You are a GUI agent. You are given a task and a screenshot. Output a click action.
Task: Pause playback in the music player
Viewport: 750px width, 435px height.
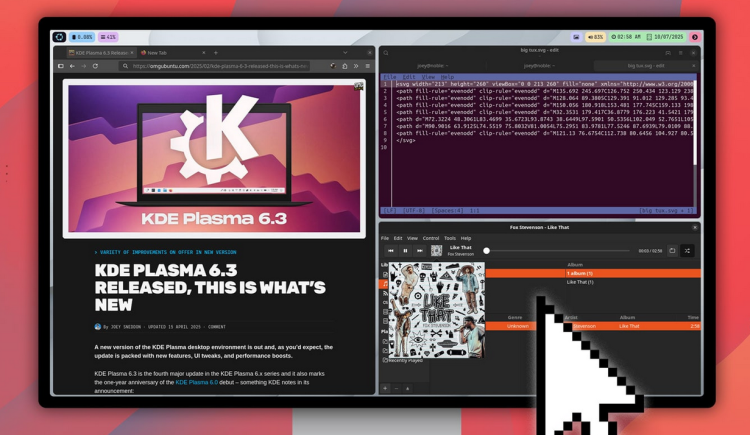(x=405, y=251)
